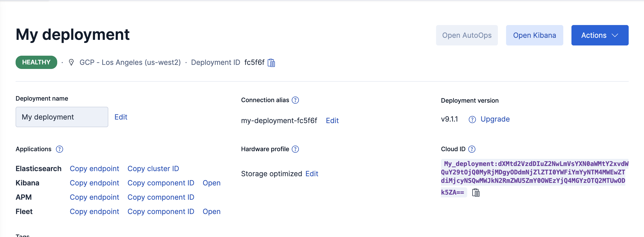Click inside the deployment name text field

click(62, 117)
